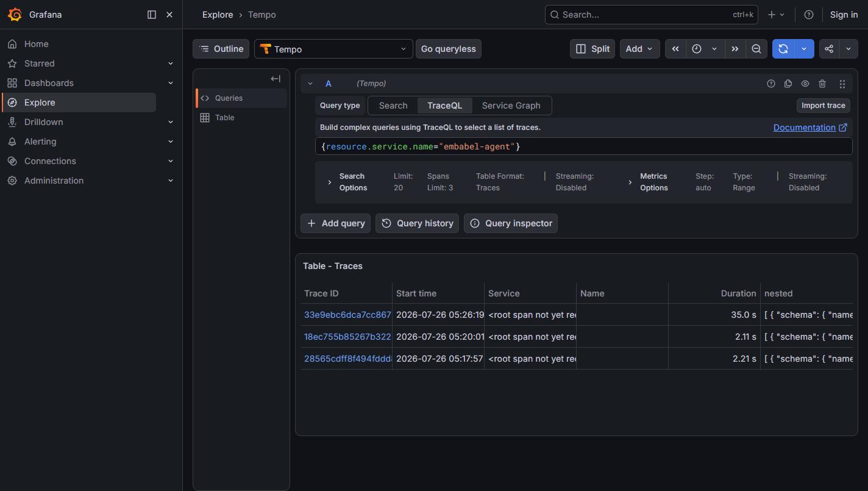
Task: Expand the Dashboards section chevron
Action: click(x=171, y=83)
